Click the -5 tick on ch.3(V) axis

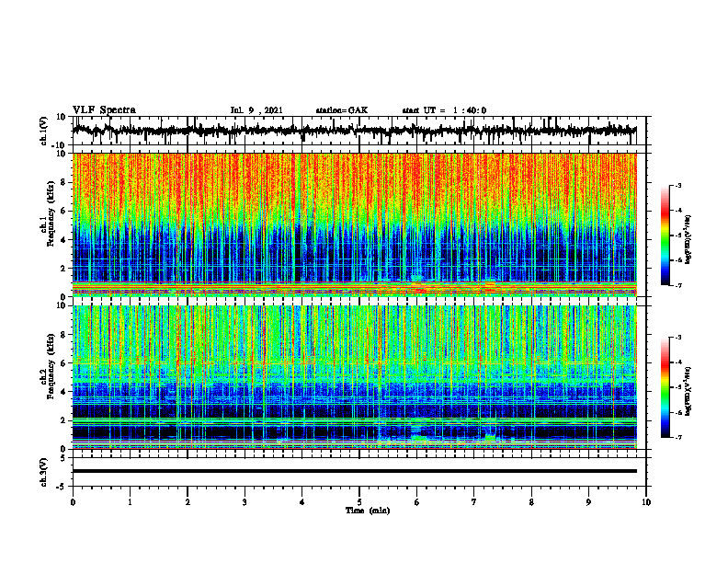tap(62, 487)
